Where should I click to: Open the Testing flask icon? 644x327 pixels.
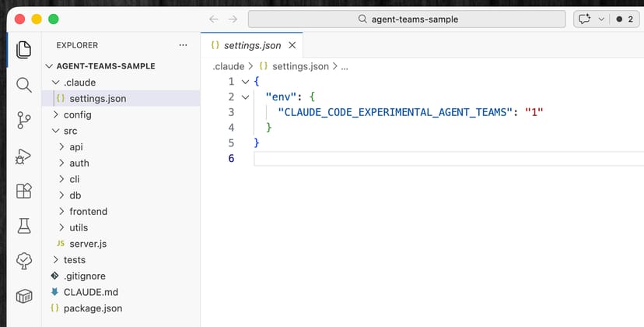pos(24,226)
